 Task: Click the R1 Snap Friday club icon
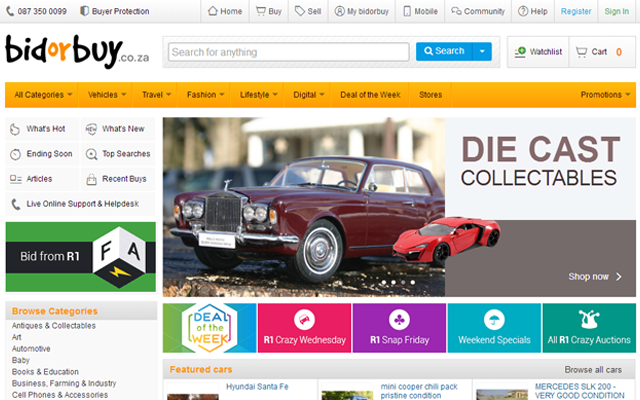pyautogui.click(x=399, y=320)
